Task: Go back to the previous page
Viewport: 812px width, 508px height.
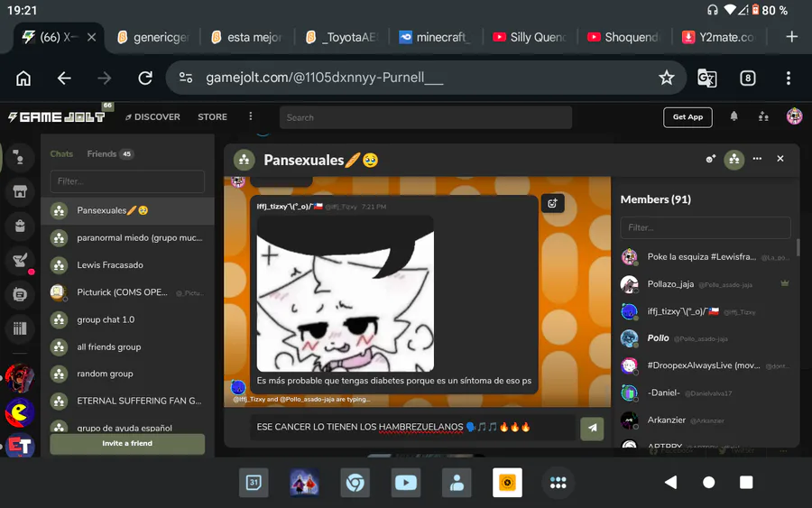Action: (64, 79)
